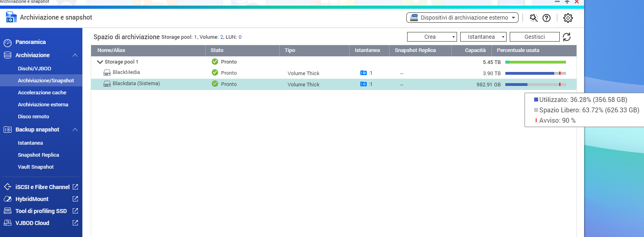Open VJBOD Cloud in the sidebar
Screen dimensions: 644x237
pyautogui.click(x=32, y=223)
